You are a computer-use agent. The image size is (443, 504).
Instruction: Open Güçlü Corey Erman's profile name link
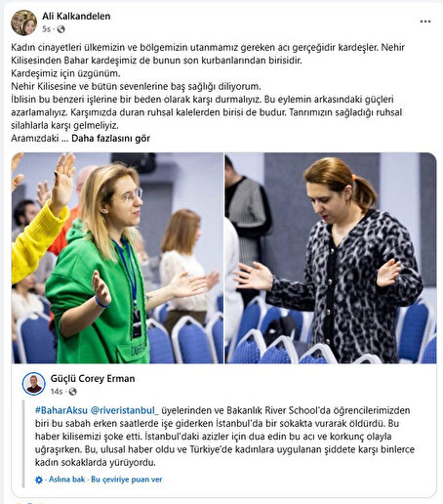point(93,378)
